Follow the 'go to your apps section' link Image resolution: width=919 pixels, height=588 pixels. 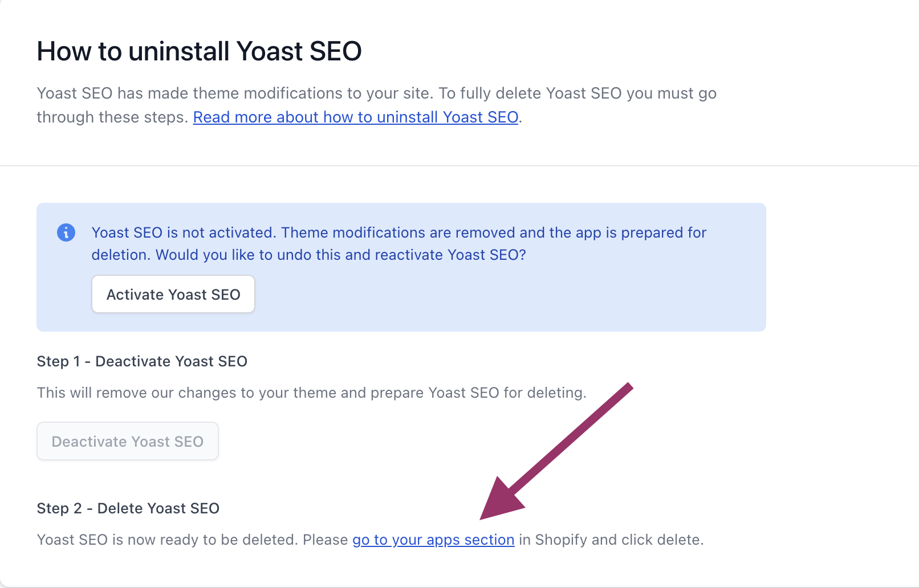tap(433, 540)
